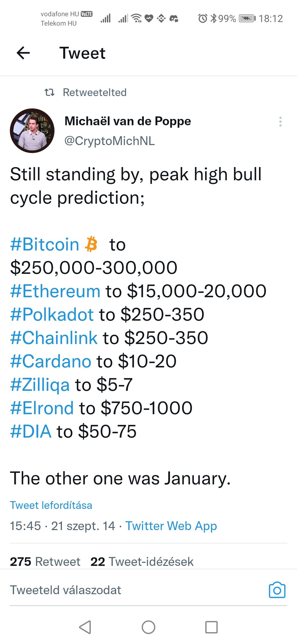Viewport: 297px width, 644px height.
Task: Open the #Chainlink hashtag link
Action: click(54, 338)
